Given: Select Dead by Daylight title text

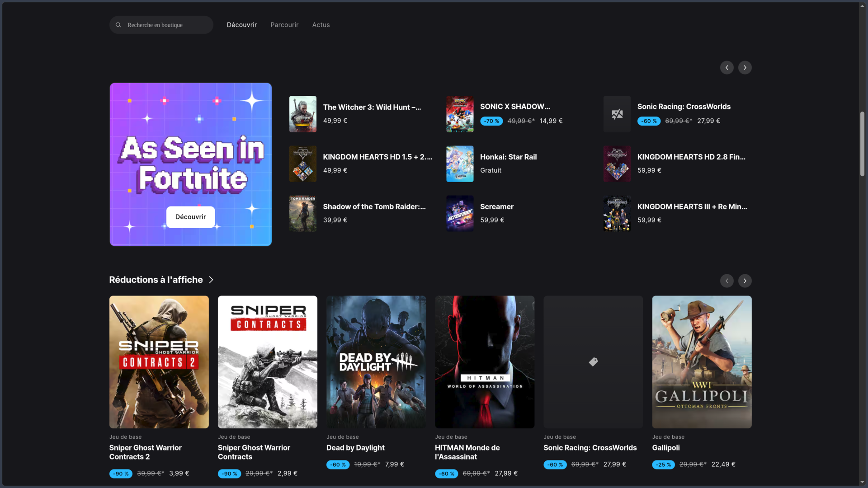Looking at the screenshot, I should (x=355, y=448).
